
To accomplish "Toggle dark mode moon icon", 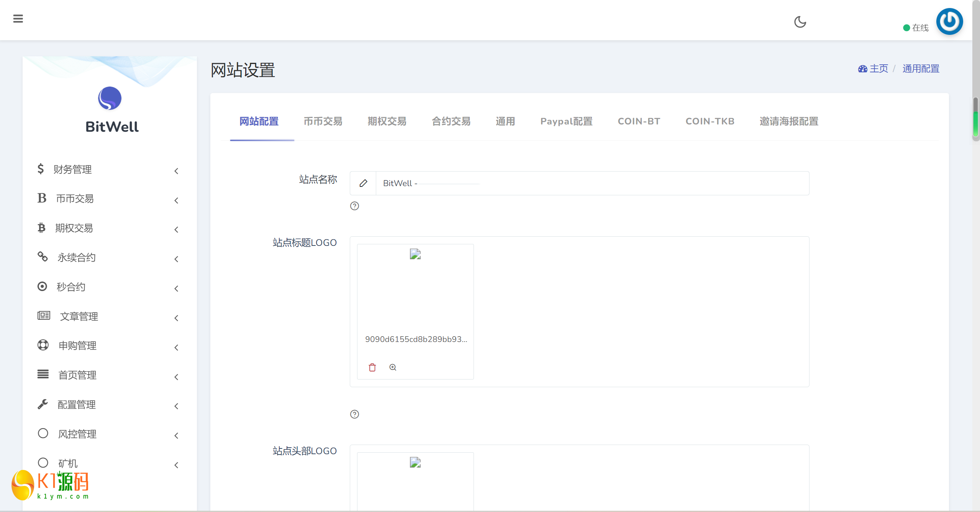I will pyautogui.click(x=800, y=22).
